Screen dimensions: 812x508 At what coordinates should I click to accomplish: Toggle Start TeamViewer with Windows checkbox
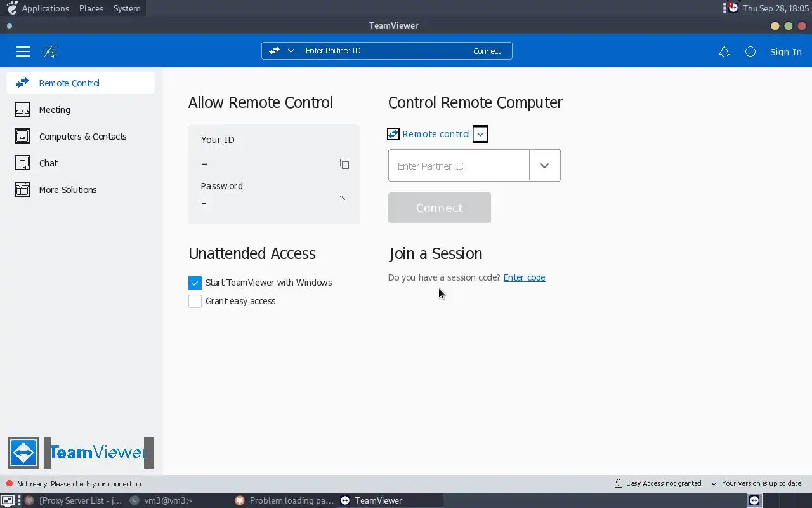195,283
